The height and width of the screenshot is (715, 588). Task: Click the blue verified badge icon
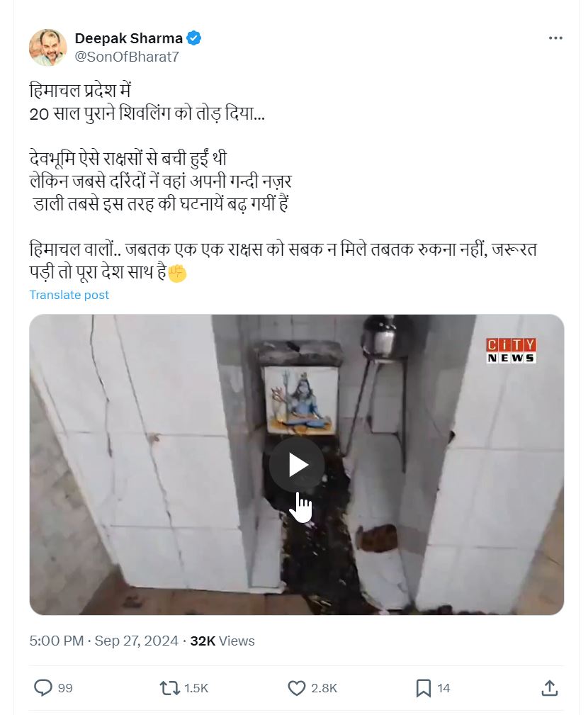194,38
